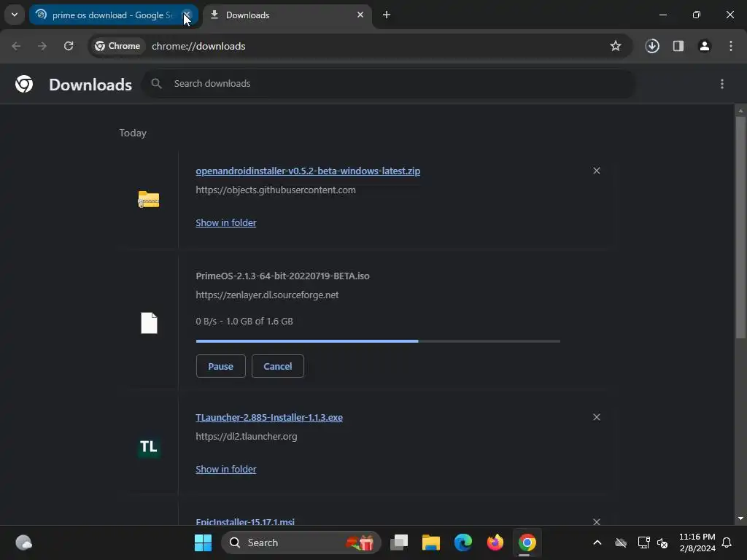Cancel the PrimeOS download
Image resolution: width=747 pixels, height=560 pixels.
278,366
